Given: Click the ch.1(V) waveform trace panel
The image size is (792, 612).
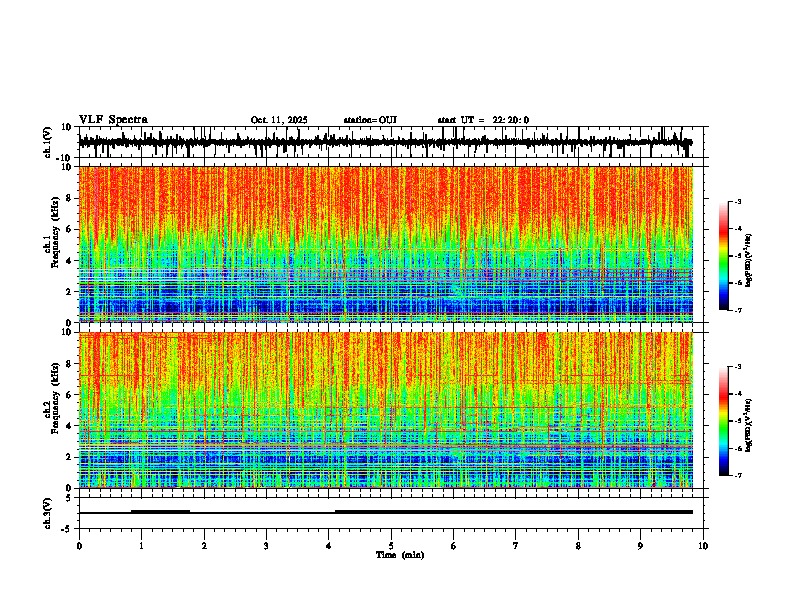Looking at the screenshot, I should (393, 142).
